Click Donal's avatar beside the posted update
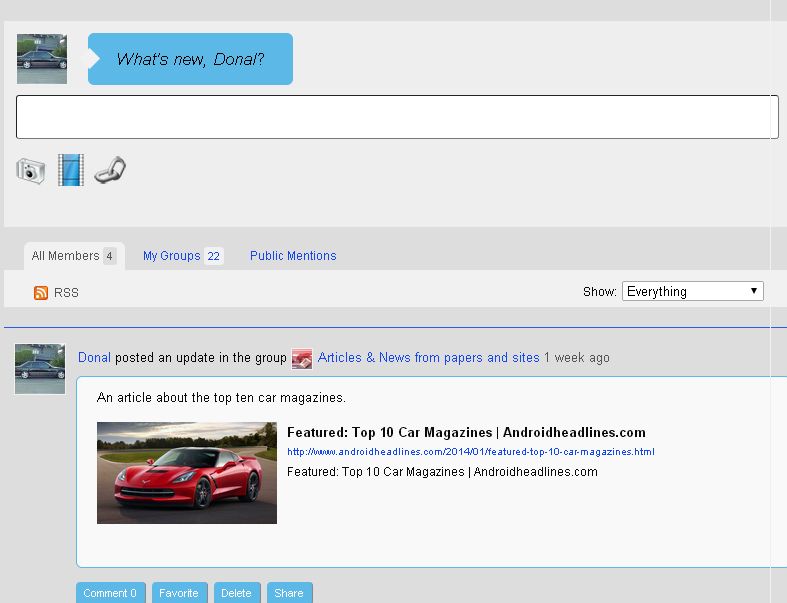 [40, 369]
